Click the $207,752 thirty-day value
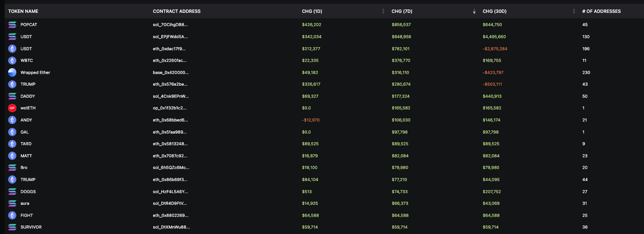The width and height of the screenshot is (644, 234). click(492, 192)
